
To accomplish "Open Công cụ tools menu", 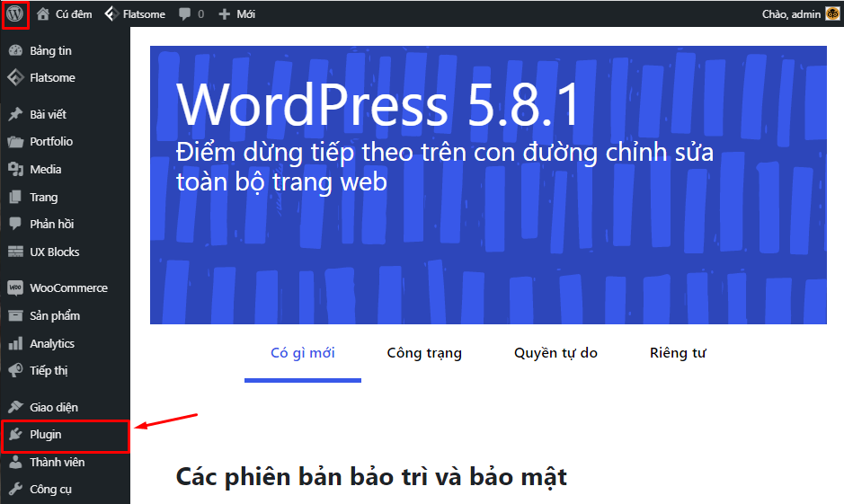I will pos(50,490).
